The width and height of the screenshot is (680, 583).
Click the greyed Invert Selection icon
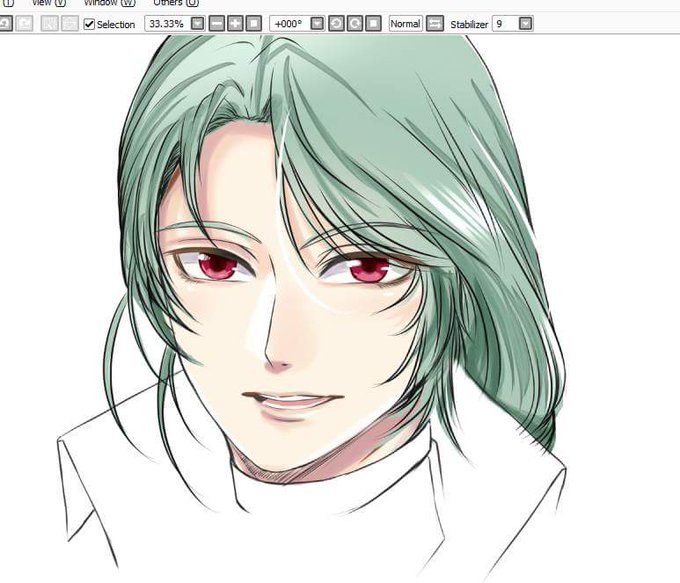(x=69, y=23)
